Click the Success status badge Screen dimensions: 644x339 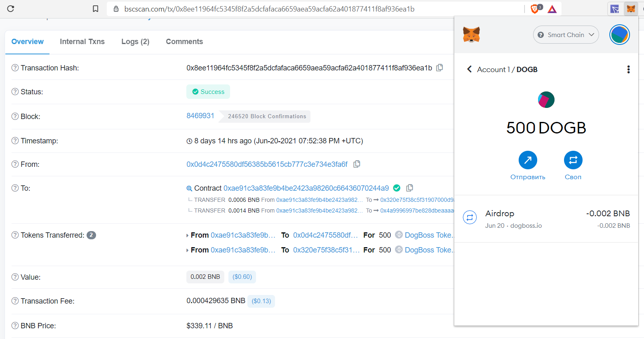coord(208,91)
